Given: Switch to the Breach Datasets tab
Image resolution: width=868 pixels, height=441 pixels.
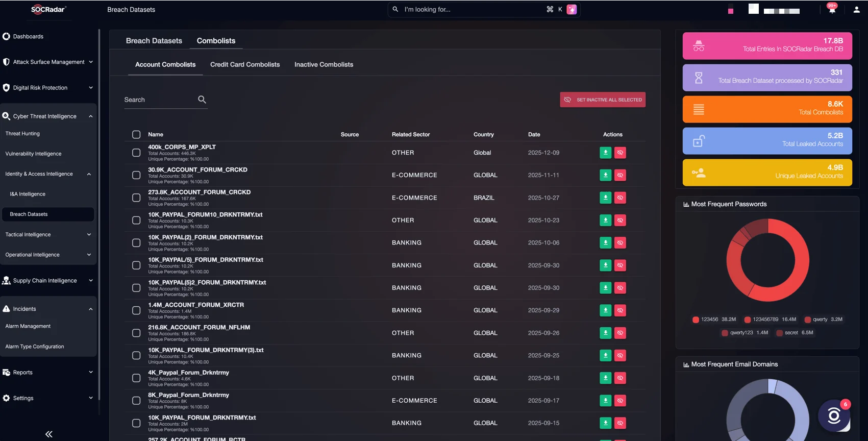Looking at the screenshot, I should click(154, 41).
